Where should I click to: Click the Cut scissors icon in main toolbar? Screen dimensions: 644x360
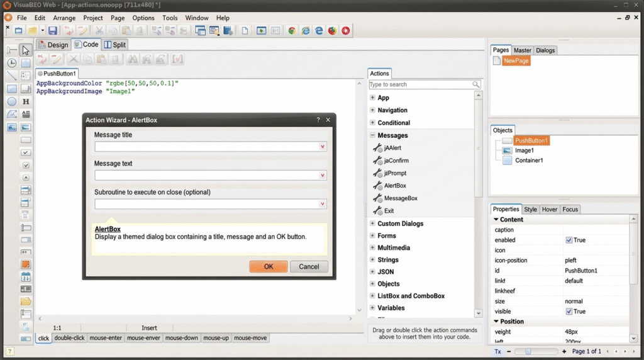point(99,30)
